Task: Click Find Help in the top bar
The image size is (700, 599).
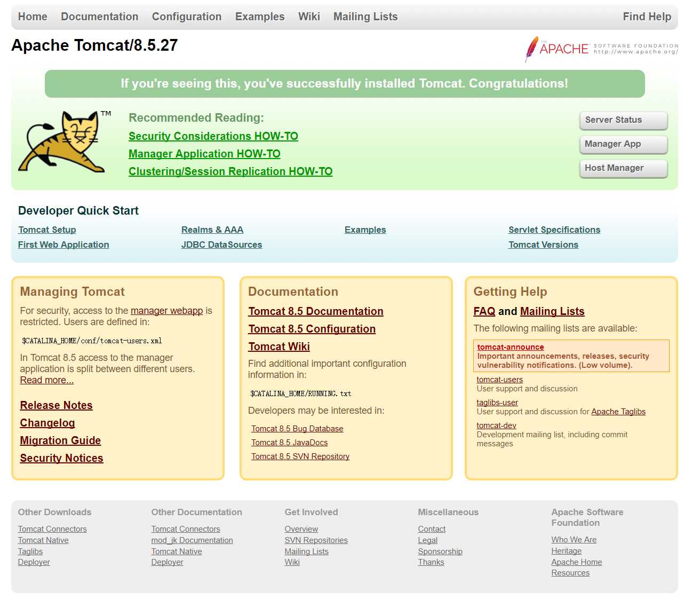Action: coord(647,17)
